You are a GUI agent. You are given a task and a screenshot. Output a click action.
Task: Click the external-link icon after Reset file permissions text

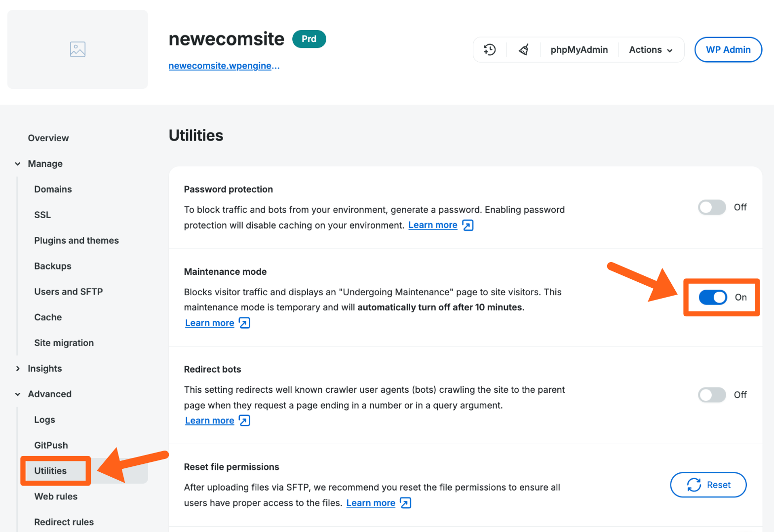coord(405,503)
